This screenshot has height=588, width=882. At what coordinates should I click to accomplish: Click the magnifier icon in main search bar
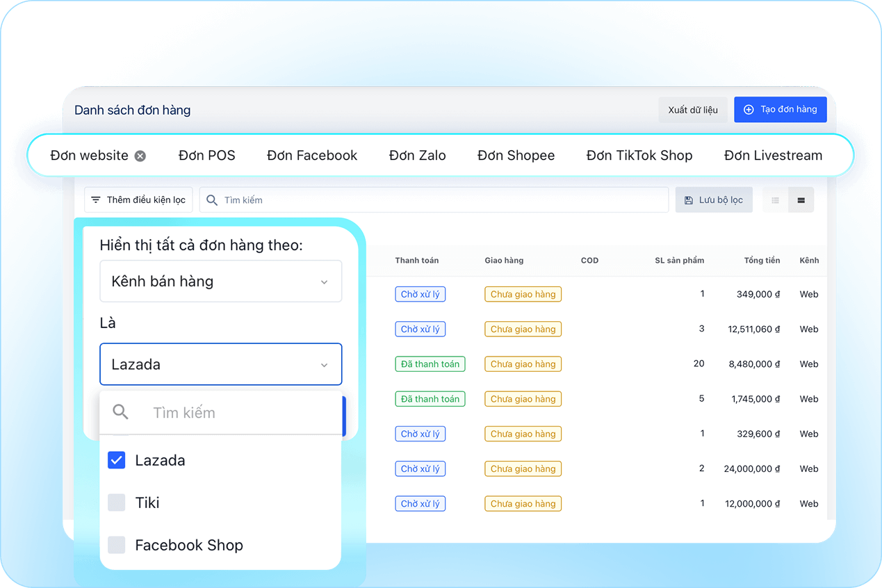pos(211,199)
